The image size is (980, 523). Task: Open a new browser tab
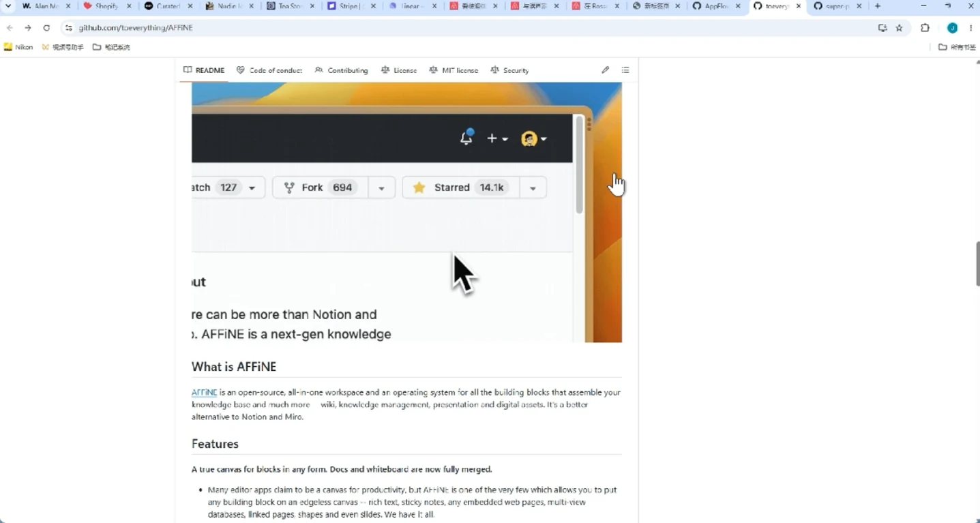[x=878, y=6]
